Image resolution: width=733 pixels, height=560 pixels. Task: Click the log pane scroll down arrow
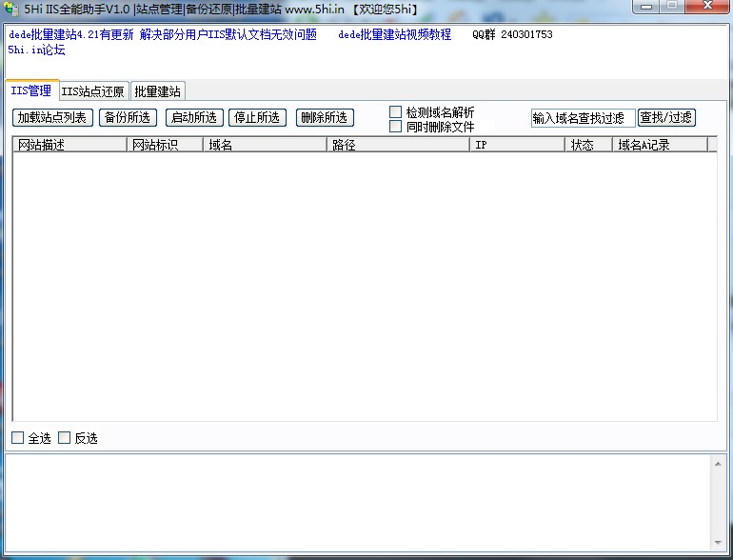[718, 543]
